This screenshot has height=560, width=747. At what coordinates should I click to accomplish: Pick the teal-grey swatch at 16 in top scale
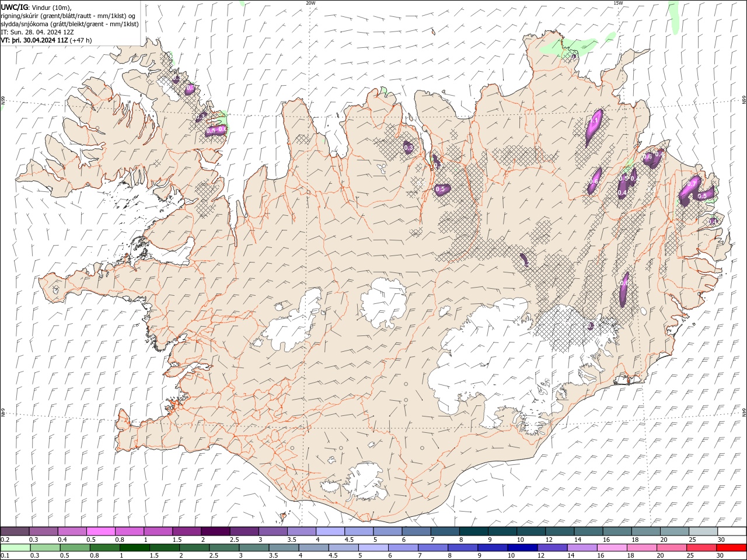tap(617, 531)
